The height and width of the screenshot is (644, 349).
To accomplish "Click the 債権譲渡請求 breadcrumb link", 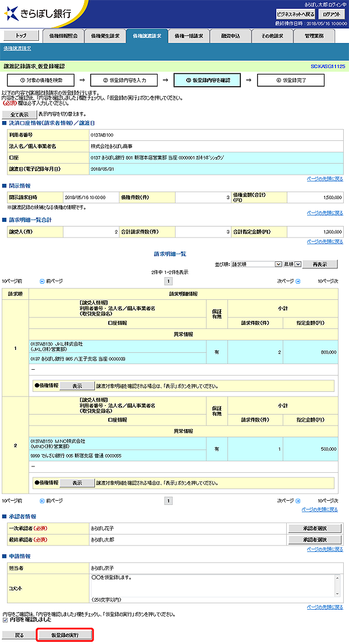I will pyautogui.click(x=17, y=48).
